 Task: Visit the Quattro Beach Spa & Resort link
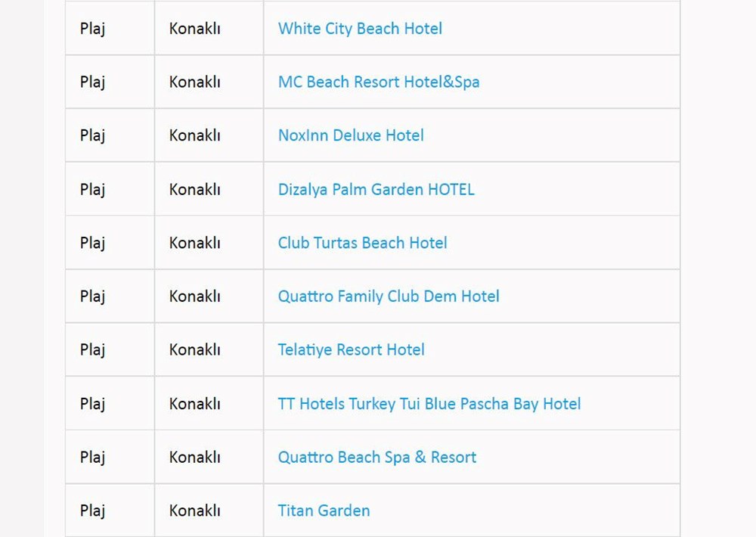pyautogui.click(x=376, y=458)
